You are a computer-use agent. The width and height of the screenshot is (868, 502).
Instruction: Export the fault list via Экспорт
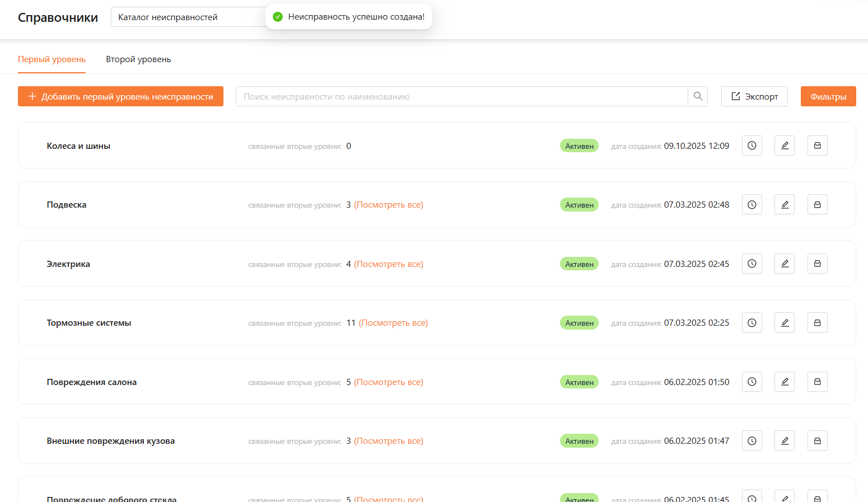(x=754, y=96)
